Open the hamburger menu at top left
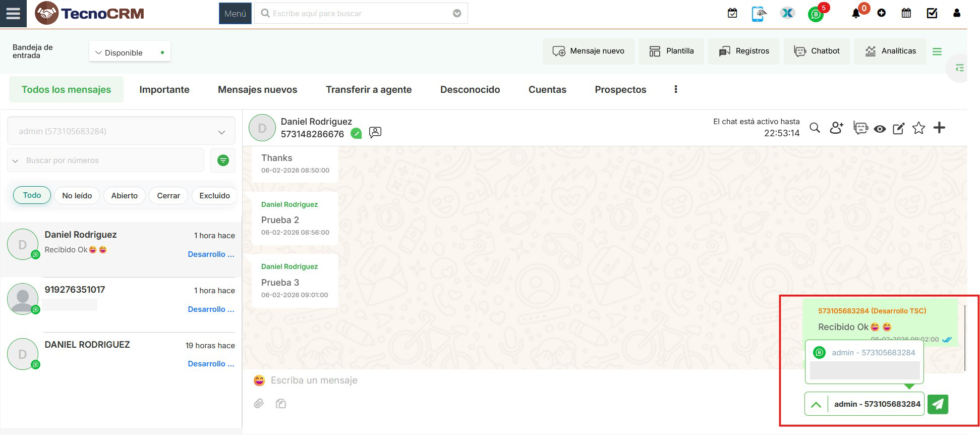Viewport: 980px width, 435px height. tap(13, 13)
